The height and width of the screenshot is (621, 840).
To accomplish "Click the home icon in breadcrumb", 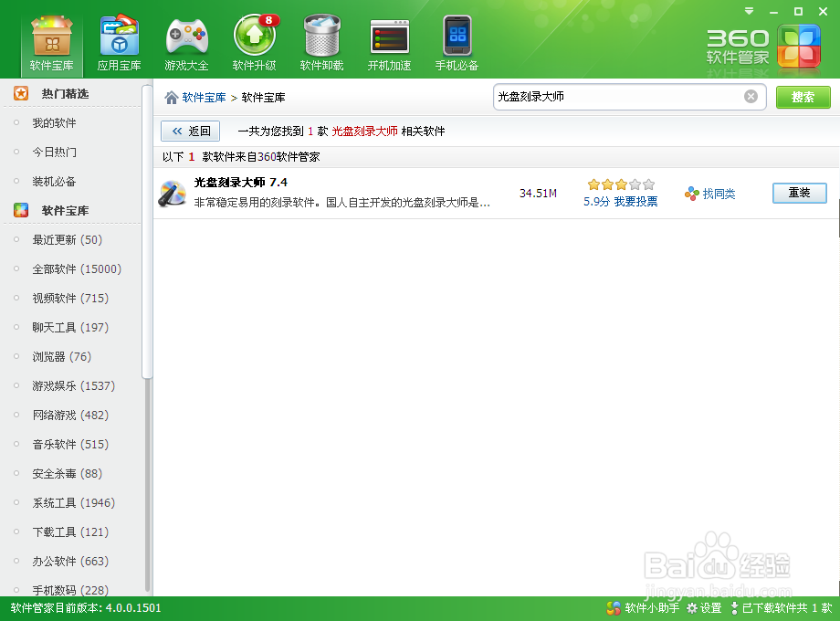I will point(172,98).
